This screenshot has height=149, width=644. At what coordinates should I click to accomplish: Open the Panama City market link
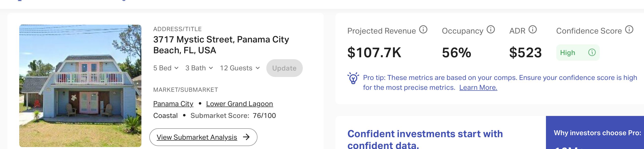(173, 104)
